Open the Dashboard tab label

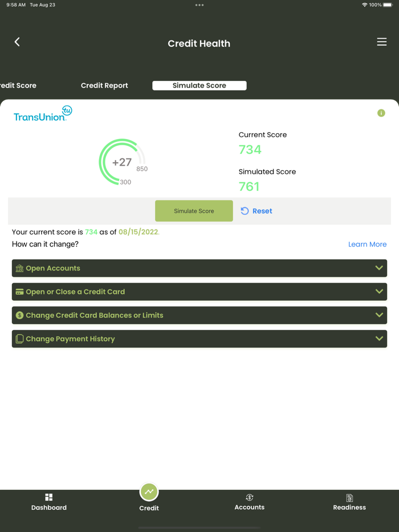pos(49,508)
